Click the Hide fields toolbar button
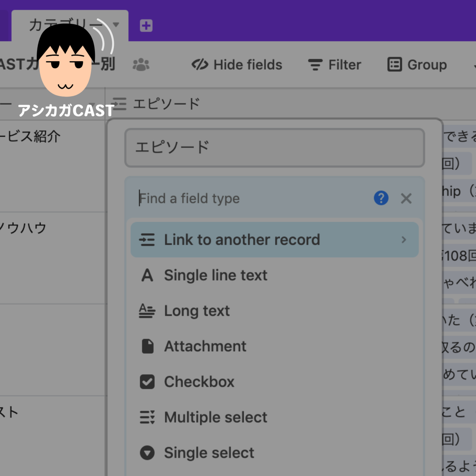This screenshot has width=476, height=476. [237, 65]
